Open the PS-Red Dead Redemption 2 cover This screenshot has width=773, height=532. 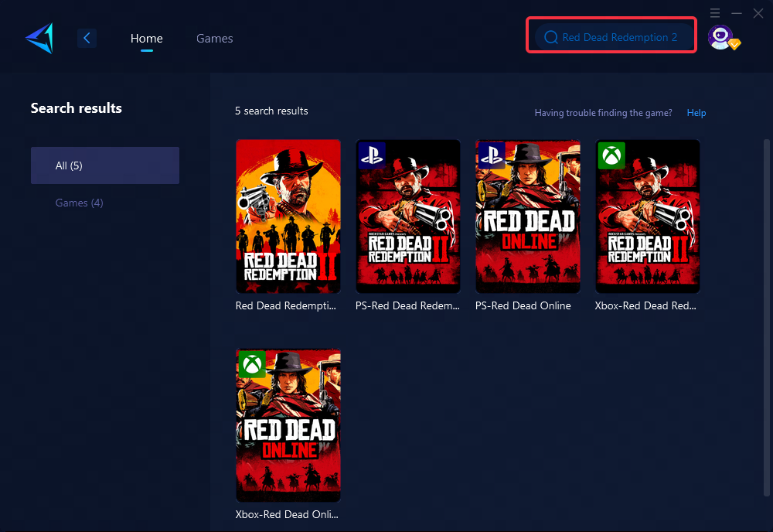pos(408,217)
